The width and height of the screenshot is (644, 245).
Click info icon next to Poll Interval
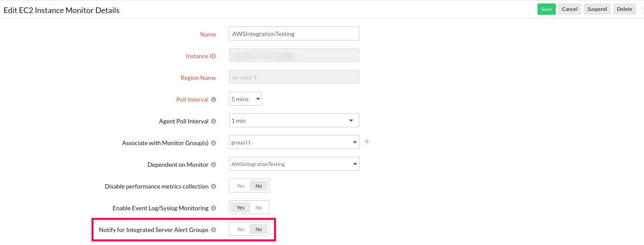point(213,99)
